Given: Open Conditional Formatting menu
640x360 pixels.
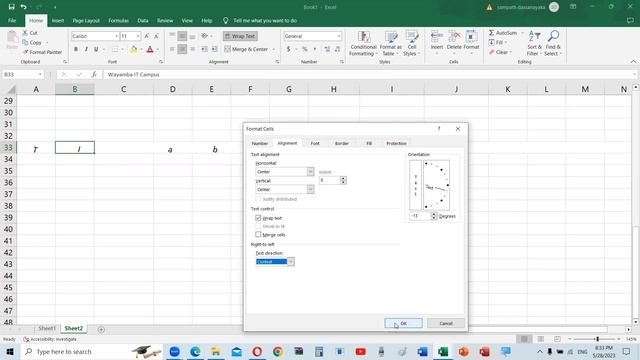Looking at the screenshot, I should click(x=363, y=44).
